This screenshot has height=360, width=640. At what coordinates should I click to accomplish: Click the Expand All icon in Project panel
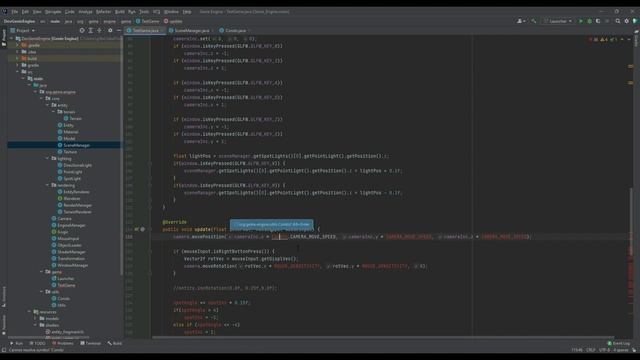91,31
